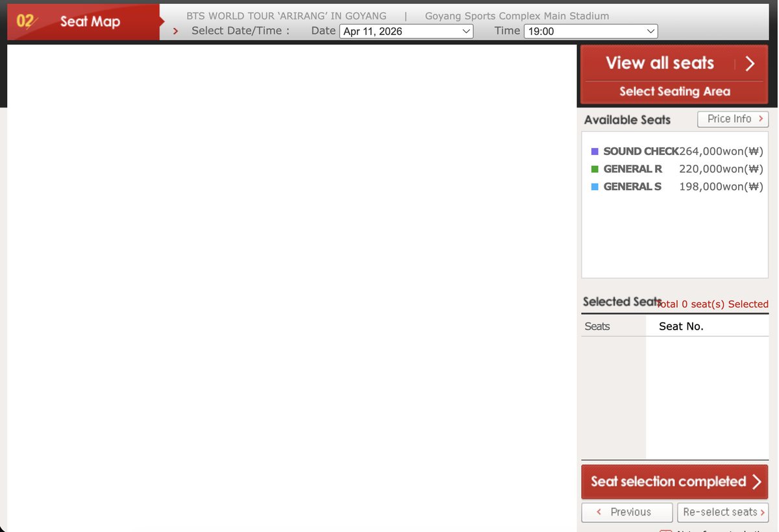
Task: Click the green GENERAL R color swatch
Action: 595,169
